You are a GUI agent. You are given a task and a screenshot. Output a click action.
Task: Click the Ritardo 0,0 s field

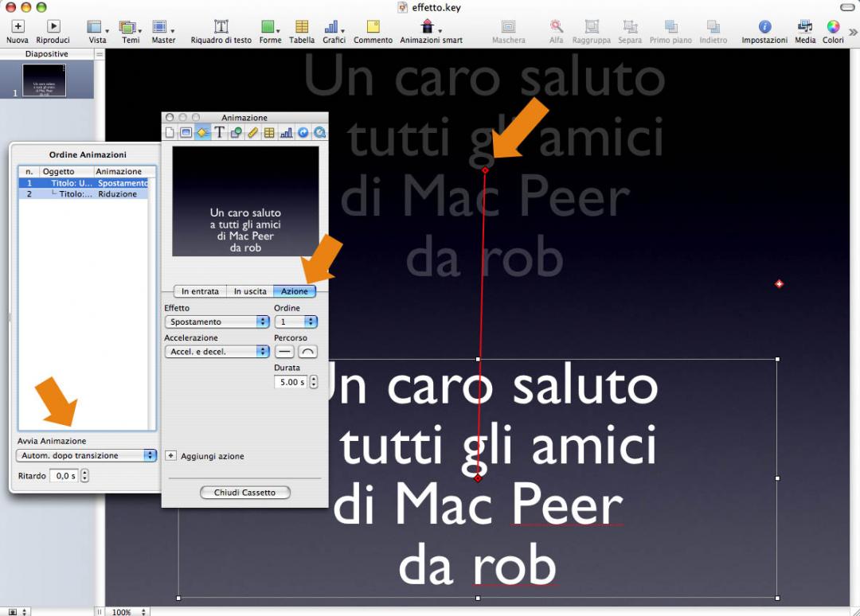pyautogui.click(x=64, y=476)
